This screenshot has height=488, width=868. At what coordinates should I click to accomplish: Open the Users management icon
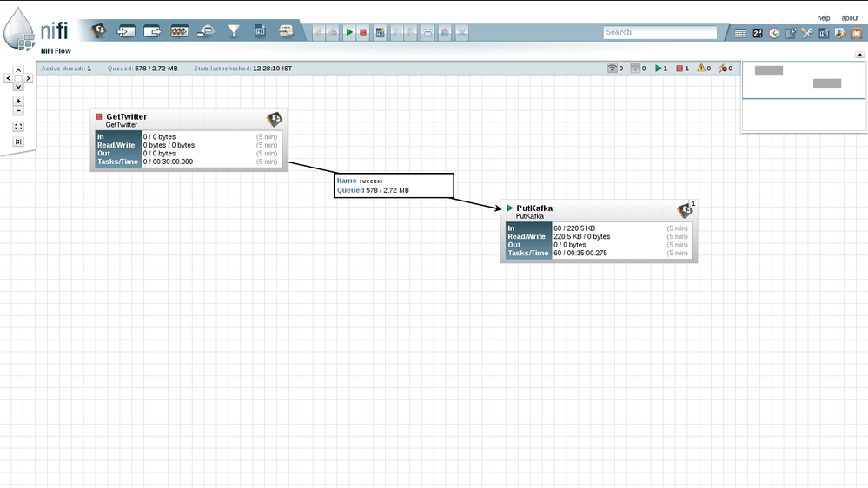pos(840,33)
